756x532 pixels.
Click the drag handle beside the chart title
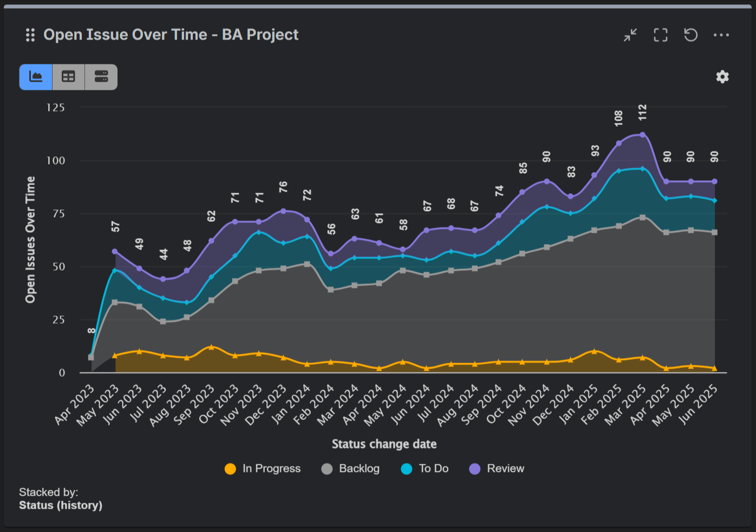click(30, 35)
